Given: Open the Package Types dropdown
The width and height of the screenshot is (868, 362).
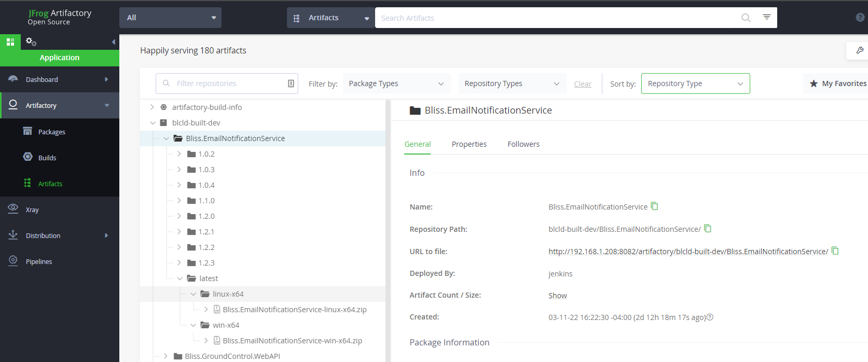Looking at the screenshot, I should pos(396,83).
